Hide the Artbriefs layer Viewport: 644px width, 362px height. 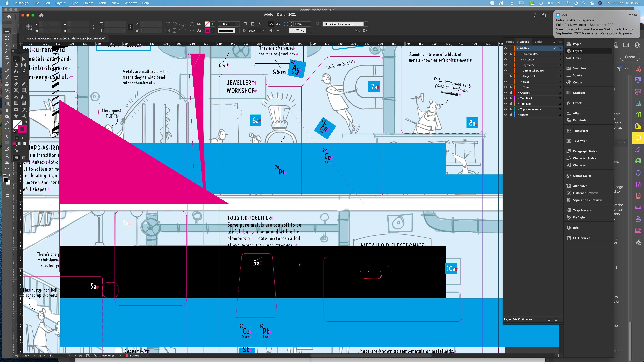(506, 93)
